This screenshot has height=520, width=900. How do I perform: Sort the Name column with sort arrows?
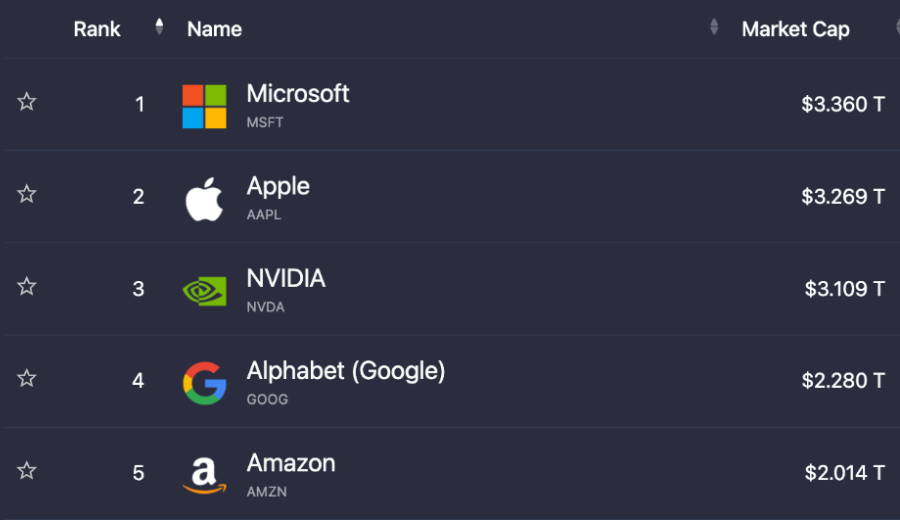coord(714,26)
